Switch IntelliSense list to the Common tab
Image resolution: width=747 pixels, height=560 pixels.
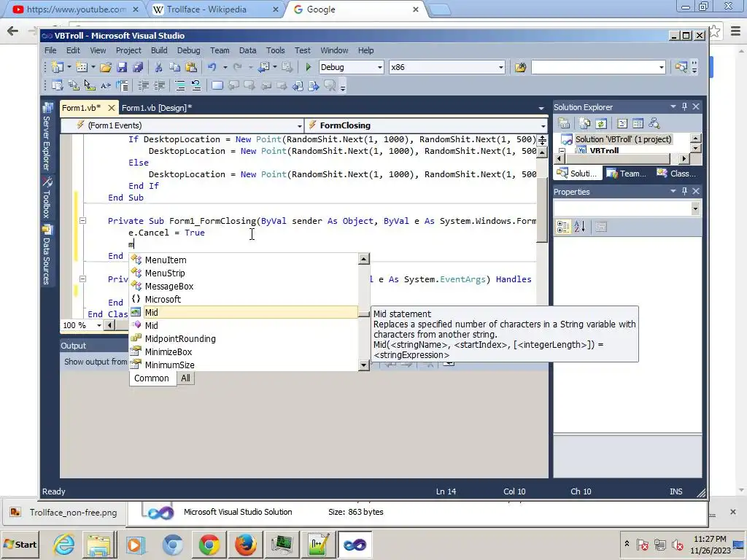(152, 378)
